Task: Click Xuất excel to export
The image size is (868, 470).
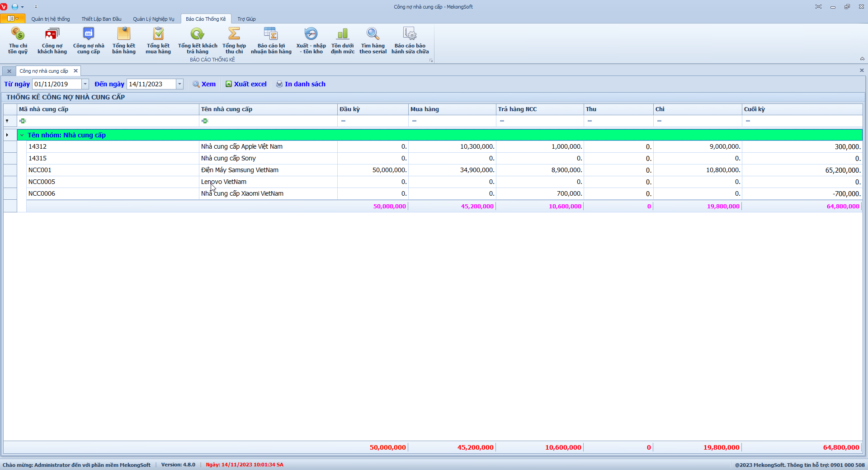Action: (246, 84)
